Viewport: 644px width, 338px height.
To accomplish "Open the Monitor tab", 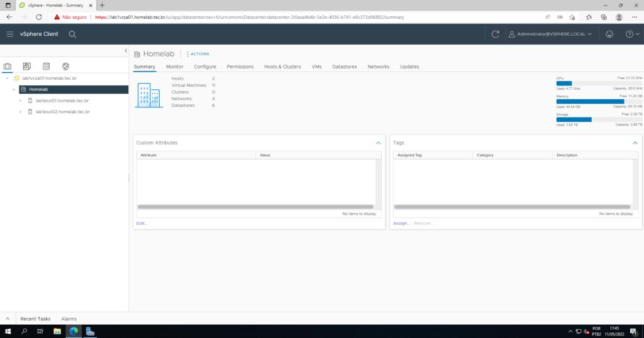I will [175, 67].
